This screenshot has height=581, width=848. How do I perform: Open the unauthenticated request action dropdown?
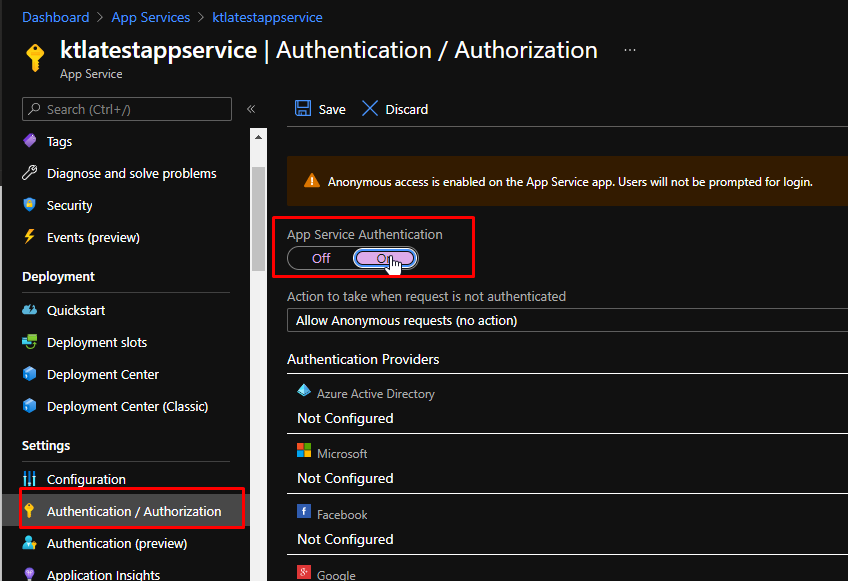567,320
